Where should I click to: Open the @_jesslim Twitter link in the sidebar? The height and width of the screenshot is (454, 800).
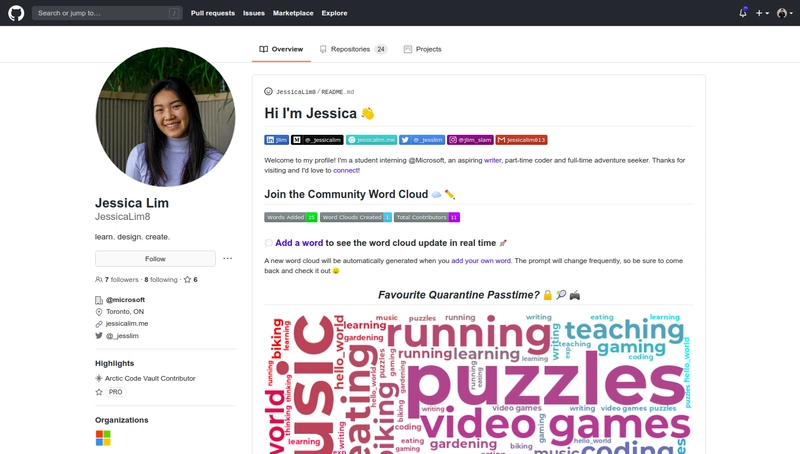coord(122,336)
